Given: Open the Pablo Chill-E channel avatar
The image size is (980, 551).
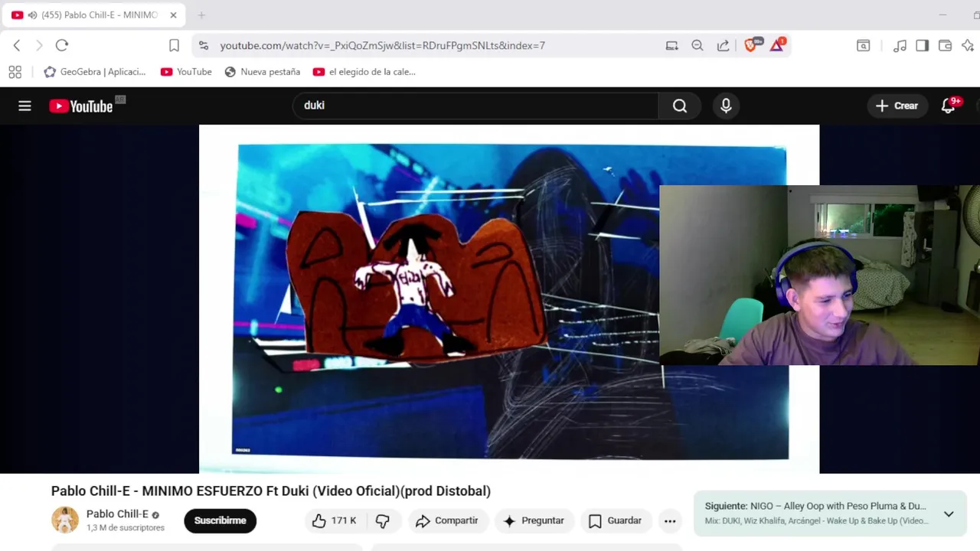Looking at the screenshot, I should pos(65,520).
